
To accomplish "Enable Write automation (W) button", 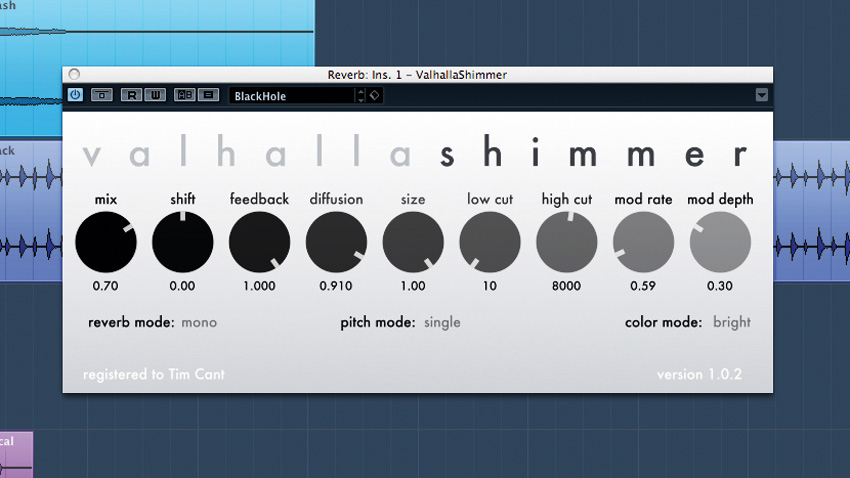I will click(156, 95).
